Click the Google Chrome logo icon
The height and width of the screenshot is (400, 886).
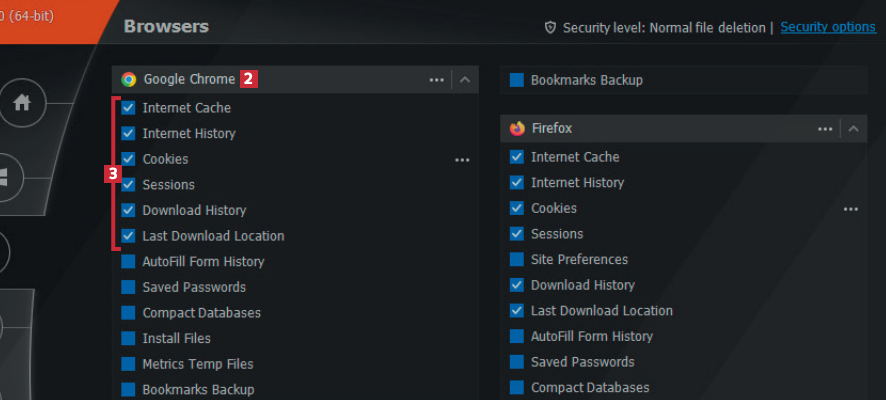pos(129,79)
